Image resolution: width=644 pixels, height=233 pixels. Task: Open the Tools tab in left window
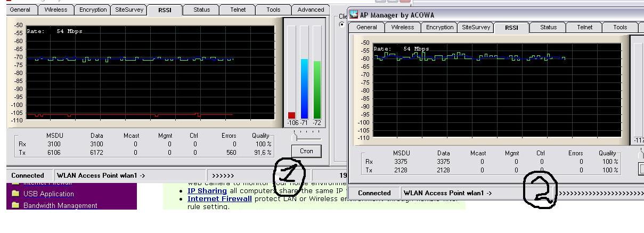pyautogui.click(x=273, y=10)
